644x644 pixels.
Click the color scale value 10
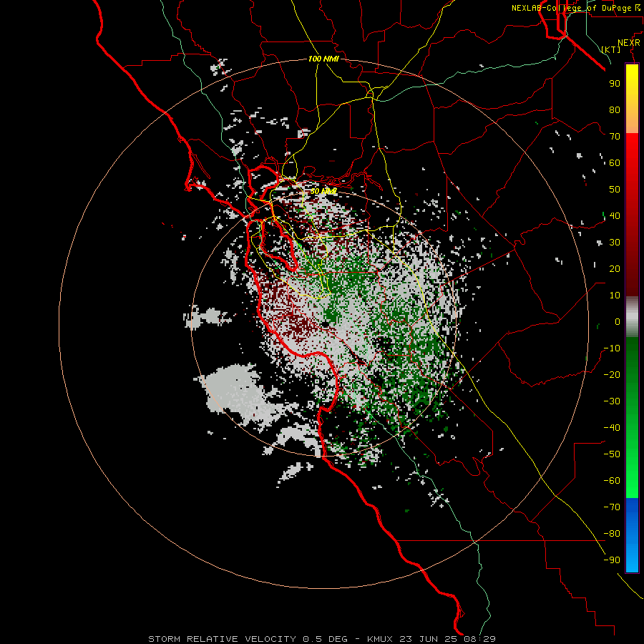tap(615, 296)
